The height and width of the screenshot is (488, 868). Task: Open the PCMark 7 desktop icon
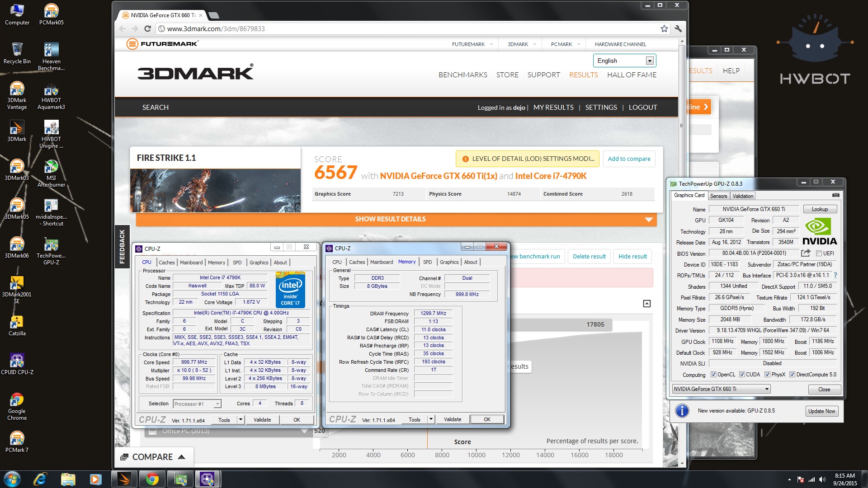17,442
